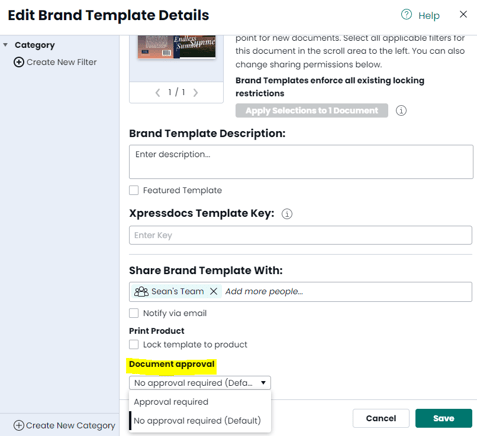Go to next template page arrow
This screenshot has width=477, height=436.
click(x=195, y=92)
